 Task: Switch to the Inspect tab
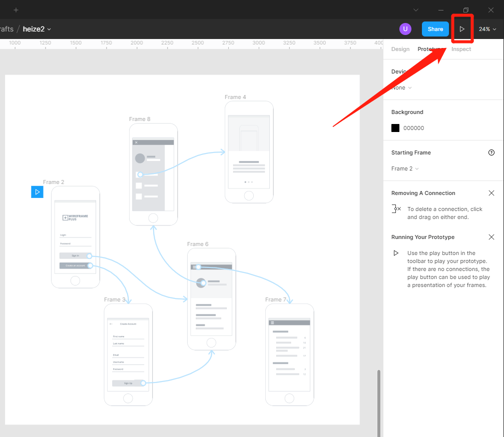pos(461,49)
